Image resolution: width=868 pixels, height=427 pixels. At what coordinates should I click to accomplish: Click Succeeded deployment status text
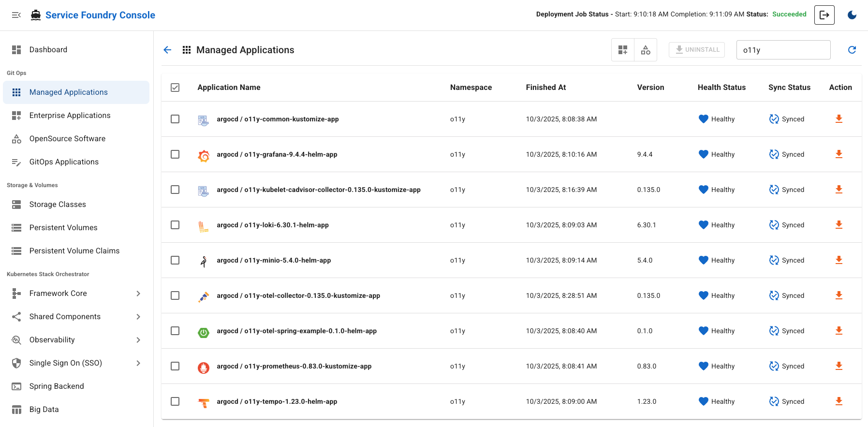pos(789,15)
